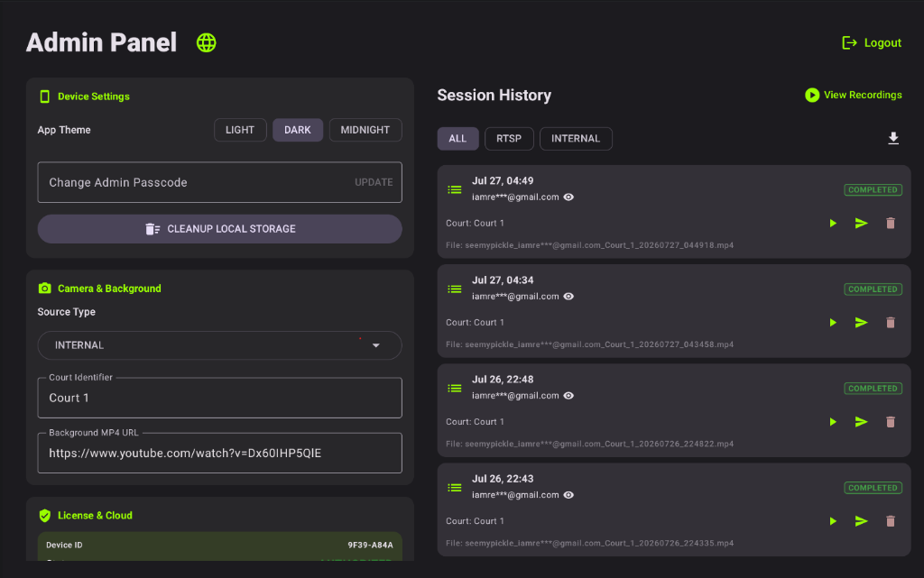
Task: Reveal email for Jul 26, 22:48 session
Action: click(568, 396)
